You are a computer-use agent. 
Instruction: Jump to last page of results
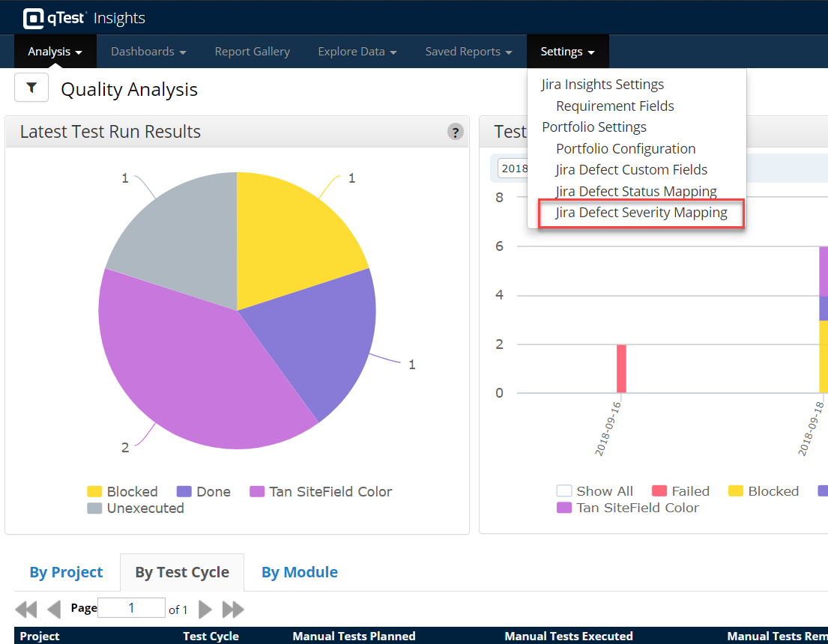coord(233,609)
